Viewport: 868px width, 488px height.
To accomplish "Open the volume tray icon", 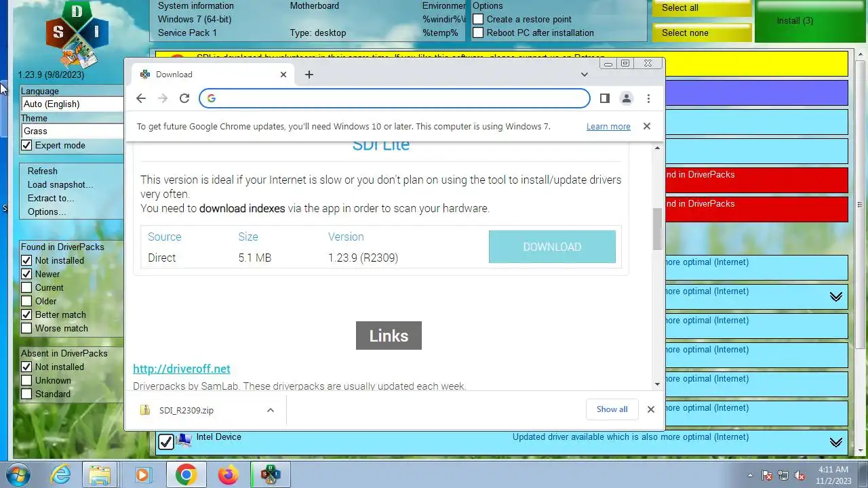I will click(800, 475).
